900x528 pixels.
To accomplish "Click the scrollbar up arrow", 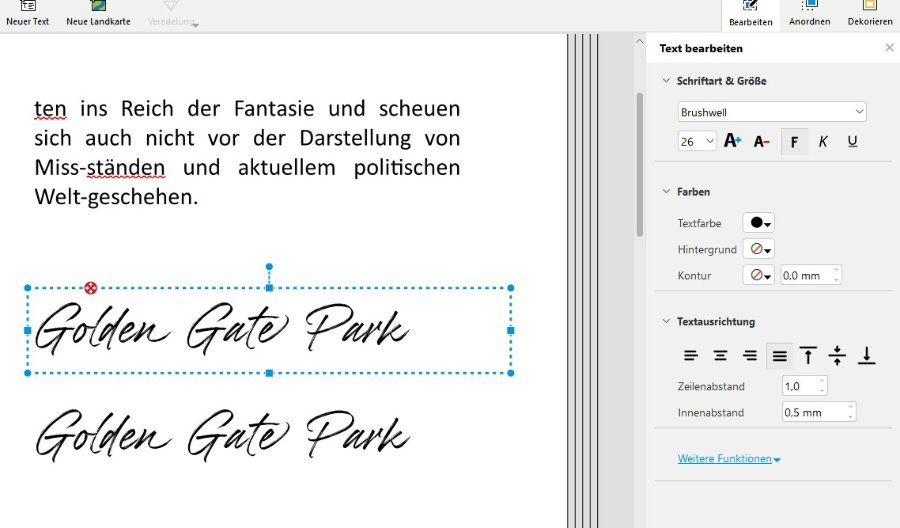I will tap(639, 42).
